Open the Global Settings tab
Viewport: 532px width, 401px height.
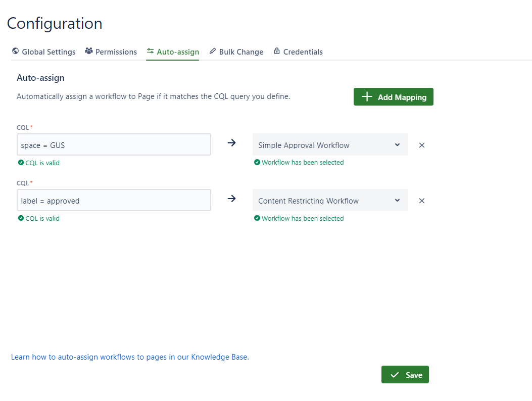point(44,52)
